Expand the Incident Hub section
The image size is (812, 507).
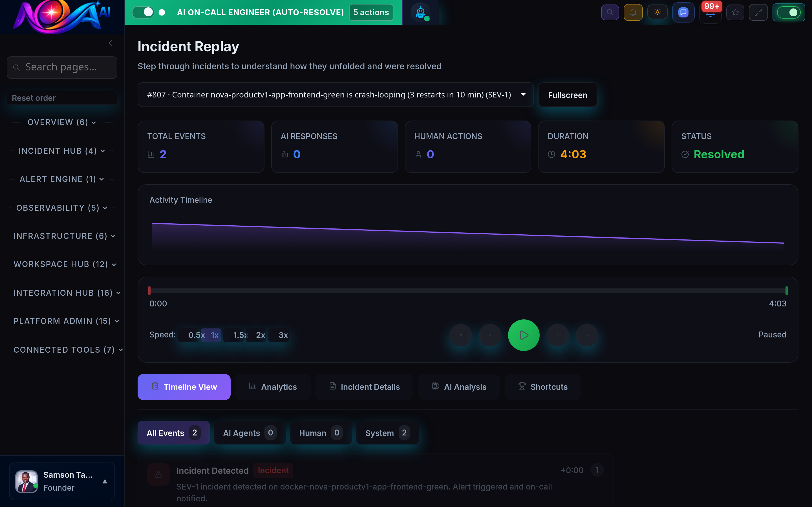(62, 151)
